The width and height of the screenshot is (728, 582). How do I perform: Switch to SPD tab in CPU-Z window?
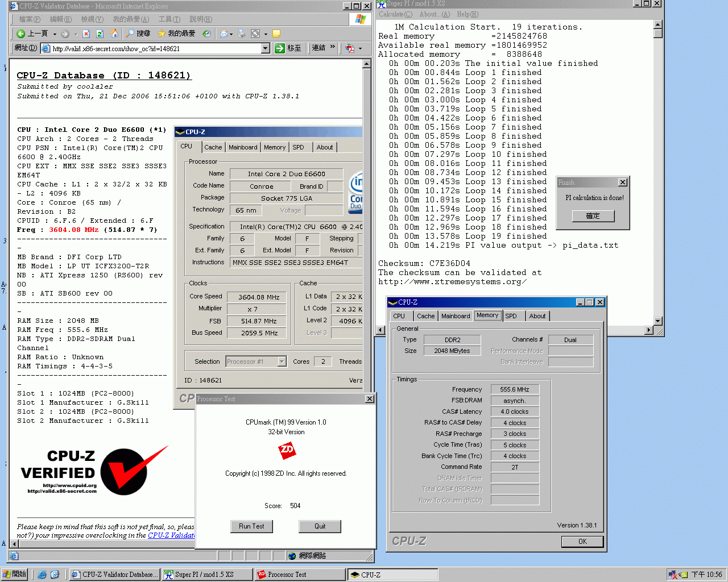[511, 316]
